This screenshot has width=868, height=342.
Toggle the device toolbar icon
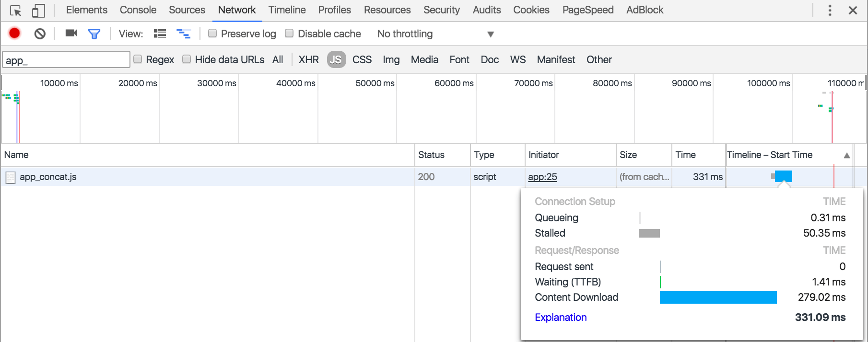[38, 11]
